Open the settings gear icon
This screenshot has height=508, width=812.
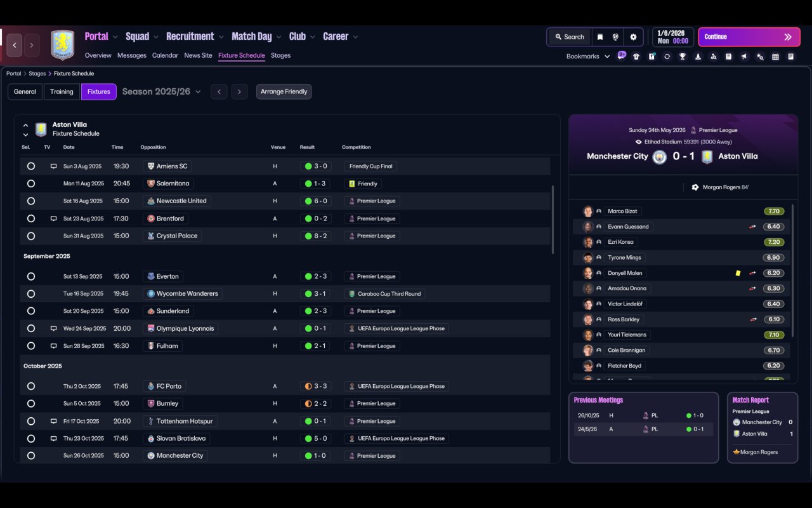[633, 37]
